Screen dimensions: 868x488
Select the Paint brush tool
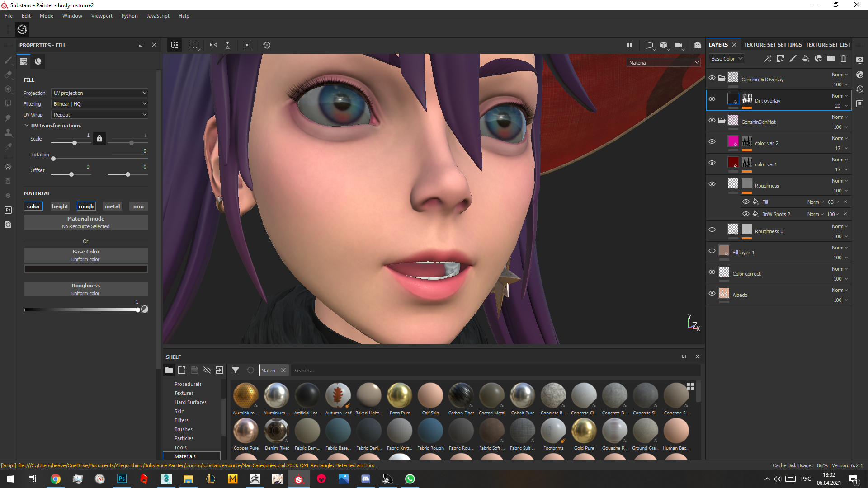click(x=8, y=60)
